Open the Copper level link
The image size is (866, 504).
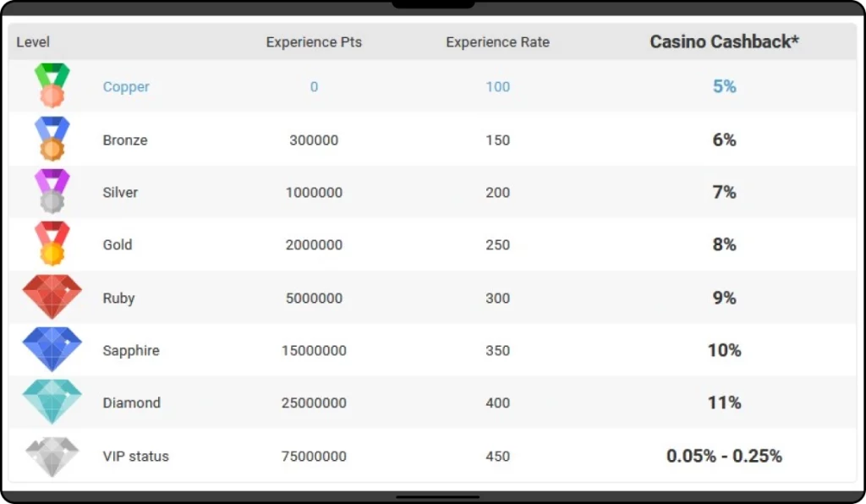pyautogui.click(x=126, y=86)
